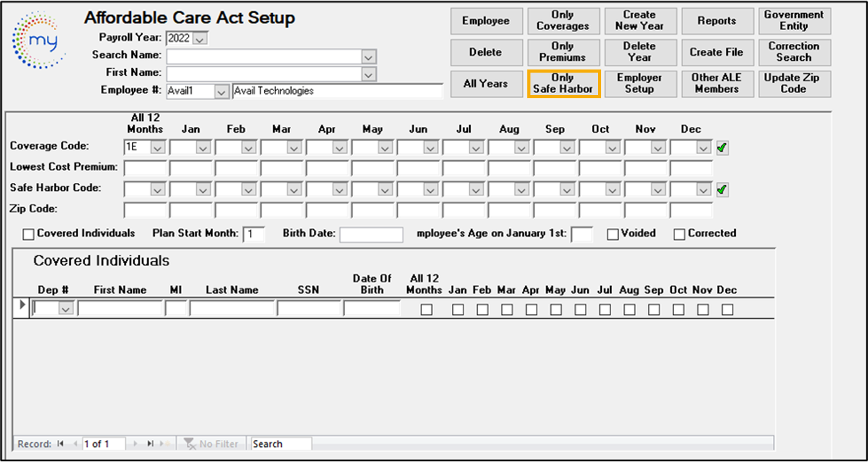Open Employer Setup
Image resolution: width=868 pixels, height=462 pixels.
click(639, 83)
